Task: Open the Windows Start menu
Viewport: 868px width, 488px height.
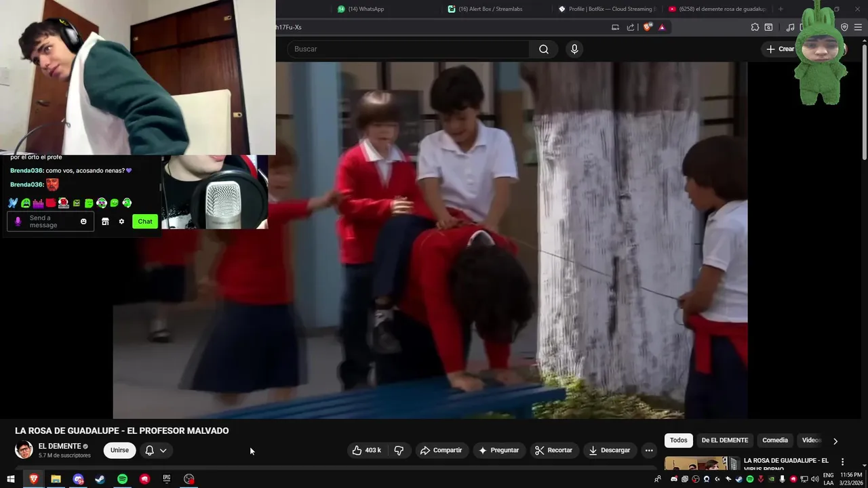Action: (x=11, y=479)
